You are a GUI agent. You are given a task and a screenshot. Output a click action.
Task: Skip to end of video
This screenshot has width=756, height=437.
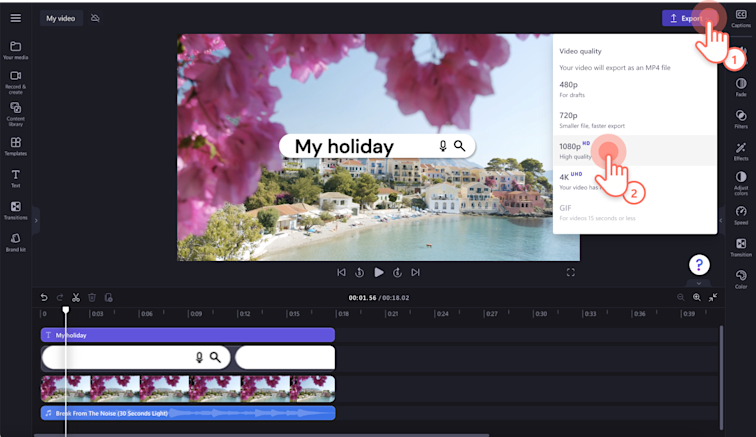[416, 273]
